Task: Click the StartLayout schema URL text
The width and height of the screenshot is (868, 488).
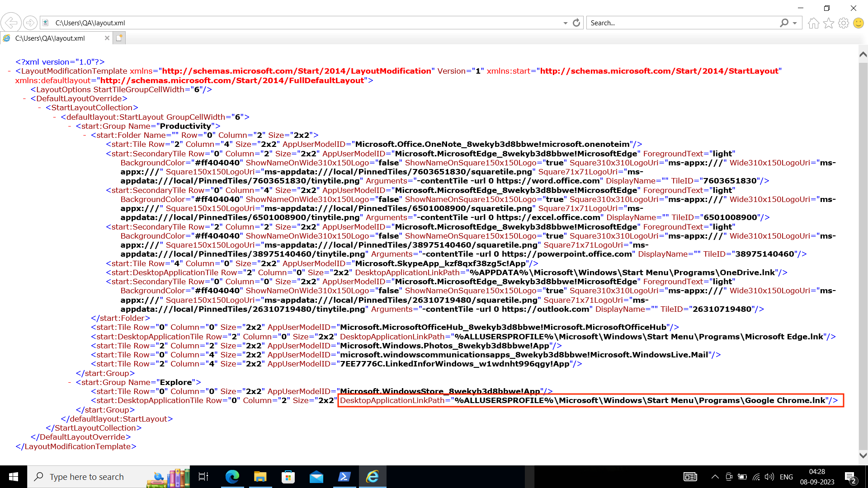Action: pyautogui.click(x=659, y=71)
